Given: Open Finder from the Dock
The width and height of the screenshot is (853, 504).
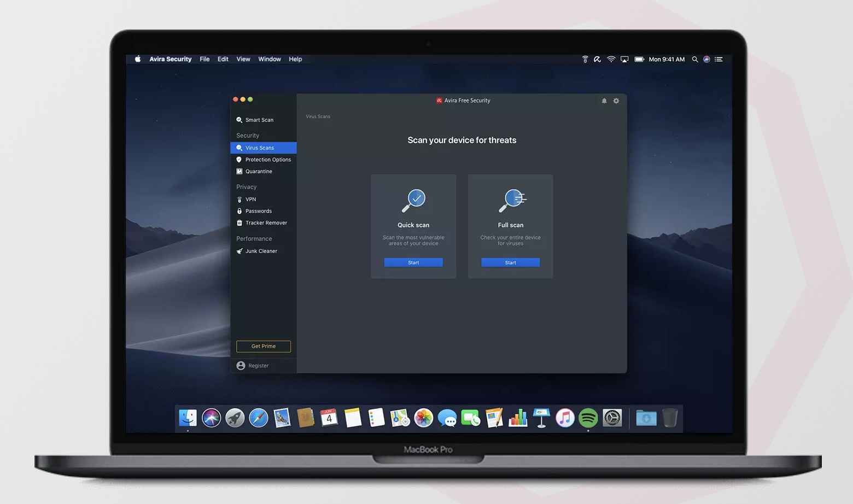Looking at the screenshot, I should click(x=188, y=418).
